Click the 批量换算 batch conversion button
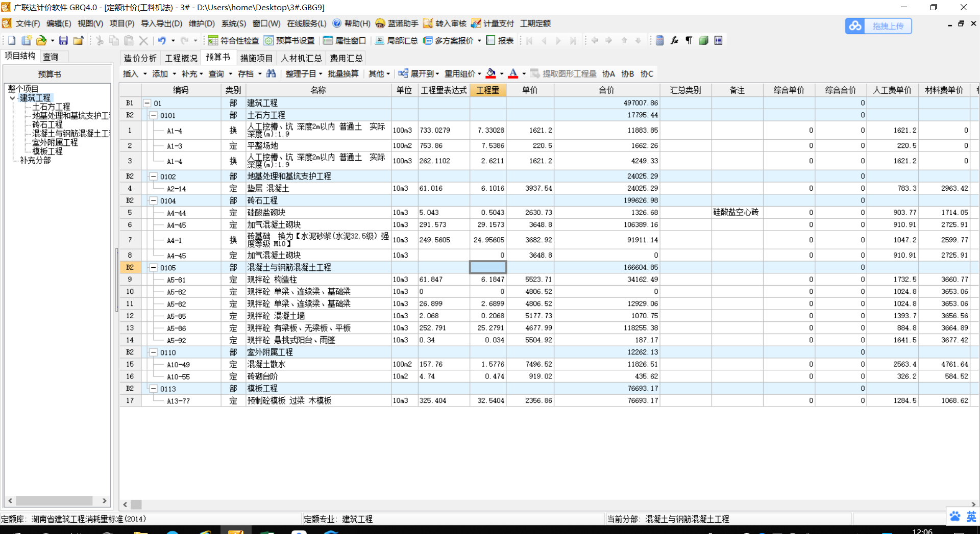980x534 pixels. 343,74
